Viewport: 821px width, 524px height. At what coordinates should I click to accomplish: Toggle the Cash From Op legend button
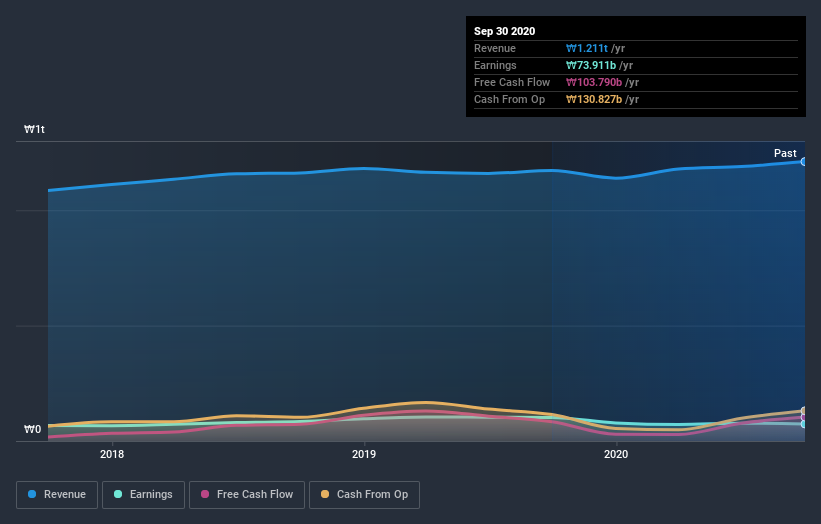pos(364,495)
